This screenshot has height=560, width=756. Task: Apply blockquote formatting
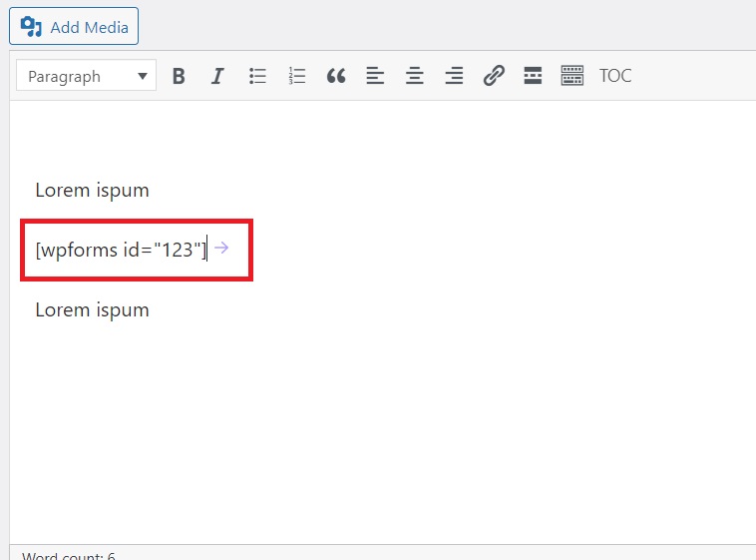(x=336, y=76)
